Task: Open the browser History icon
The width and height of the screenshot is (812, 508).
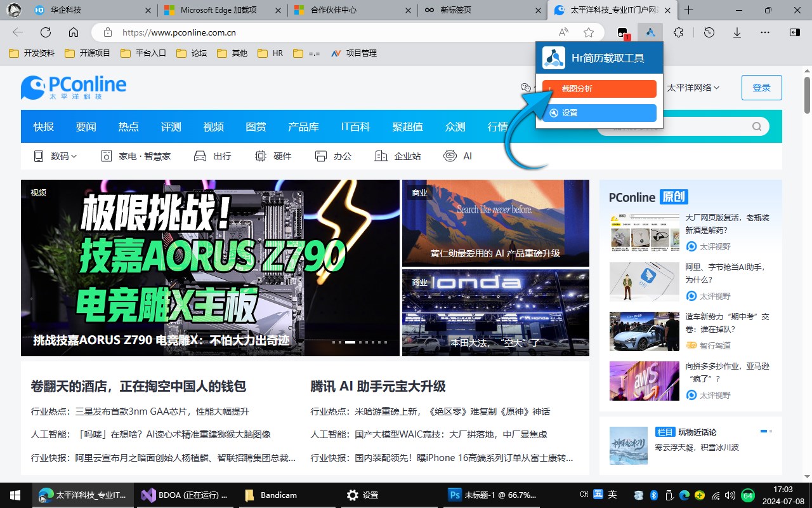Action: coord(709,32)
